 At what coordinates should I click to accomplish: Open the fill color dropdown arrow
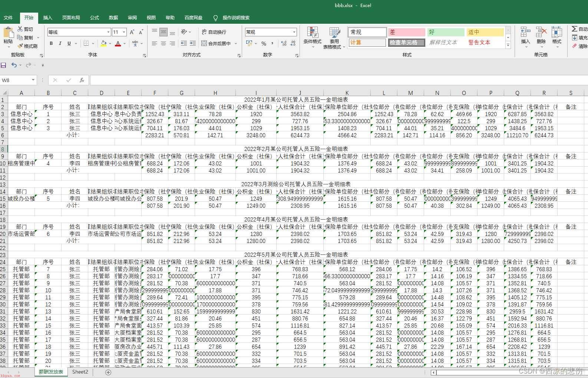110,44
